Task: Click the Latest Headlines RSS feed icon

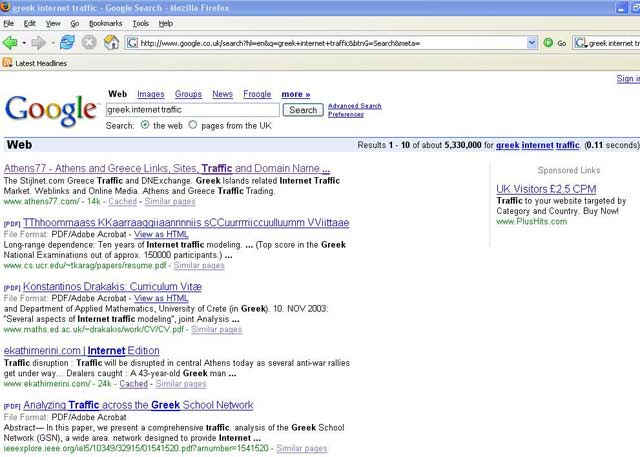Action: [x=7, y=62]
